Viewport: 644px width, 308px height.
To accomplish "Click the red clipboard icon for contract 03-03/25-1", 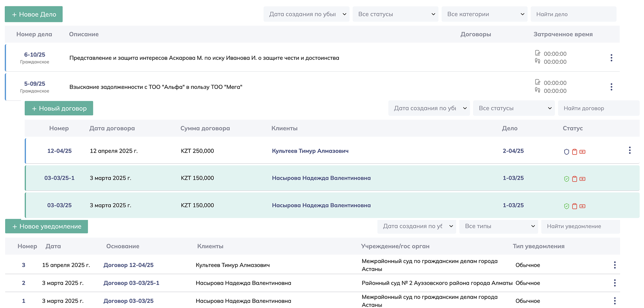I will click(575, 179).
